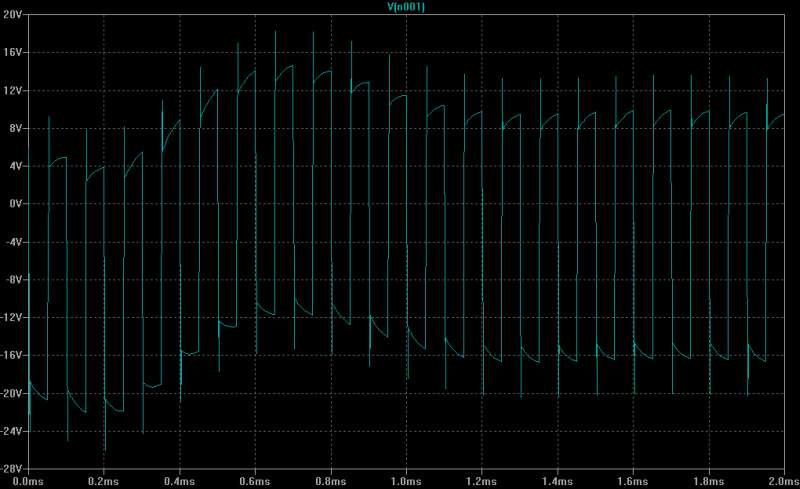Click the 1.2ms time axis label
This screenshot has width=800, height=489.
click(482, 481)
